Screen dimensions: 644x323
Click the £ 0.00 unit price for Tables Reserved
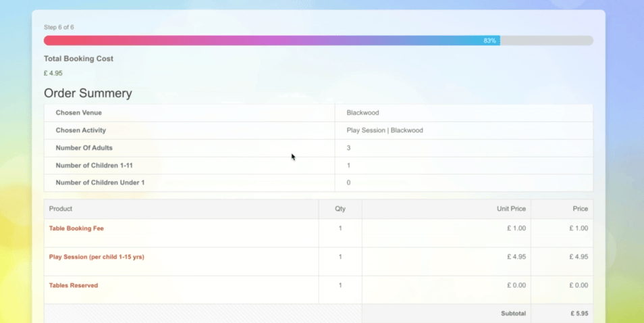516,285
